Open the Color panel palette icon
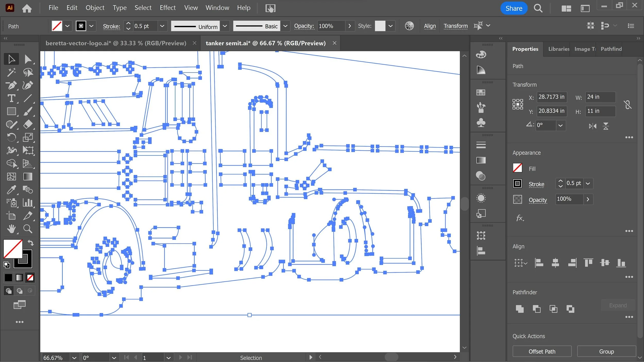 click(481, 55)
